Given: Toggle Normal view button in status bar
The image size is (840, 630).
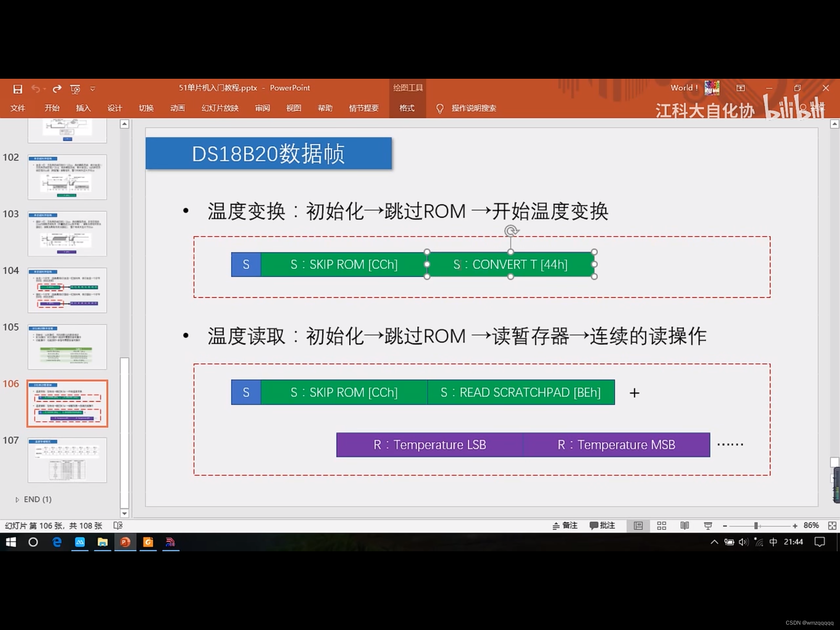Looking at the screenshot, I should pos(638,526).
